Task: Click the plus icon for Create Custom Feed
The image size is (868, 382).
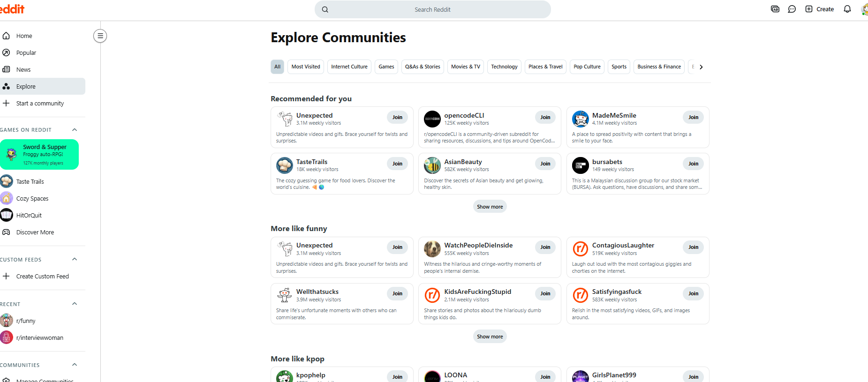Action: 6,276
